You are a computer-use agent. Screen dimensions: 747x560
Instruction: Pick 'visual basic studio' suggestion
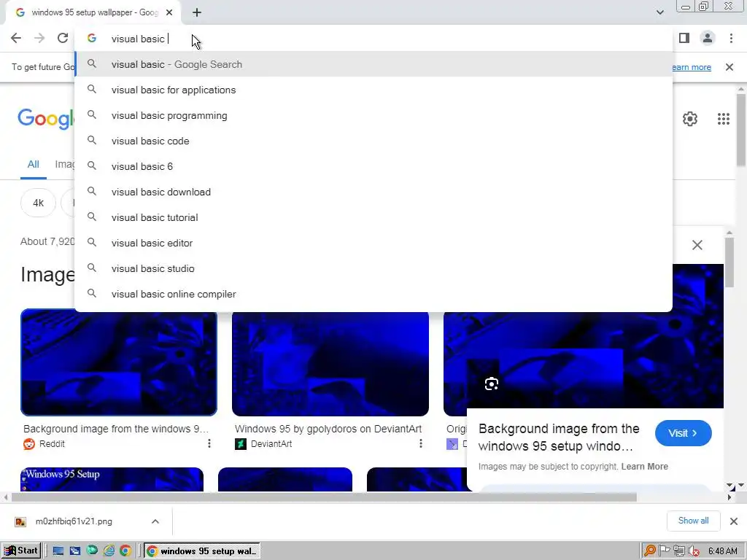(373, 268)
